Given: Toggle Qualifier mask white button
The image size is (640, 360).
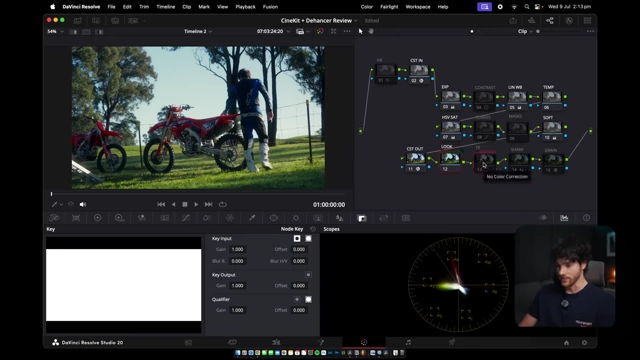Looking at the screenshot, I should click(308, 299).
